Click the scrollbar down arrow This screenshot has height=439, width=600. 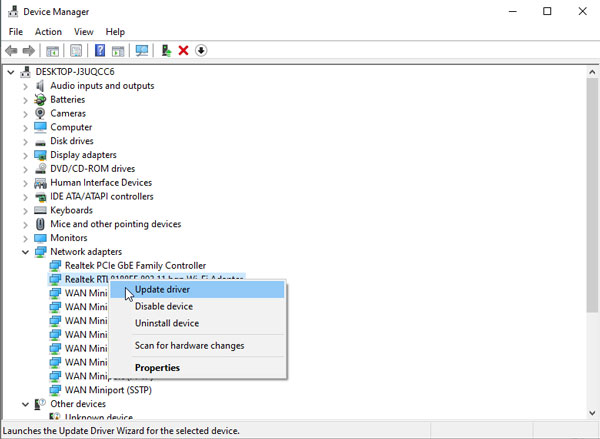coord(592,413)
